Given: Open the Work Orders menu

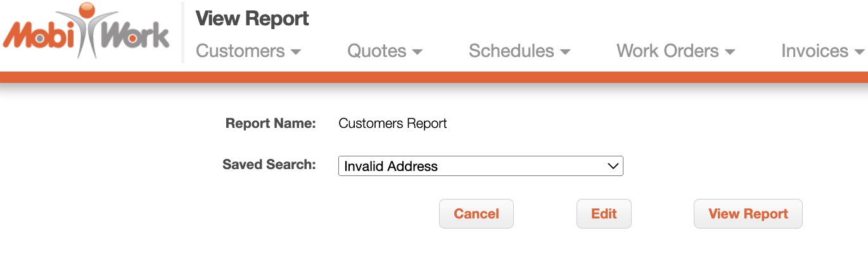Looking at the screenshot, I should pos(668,51).
